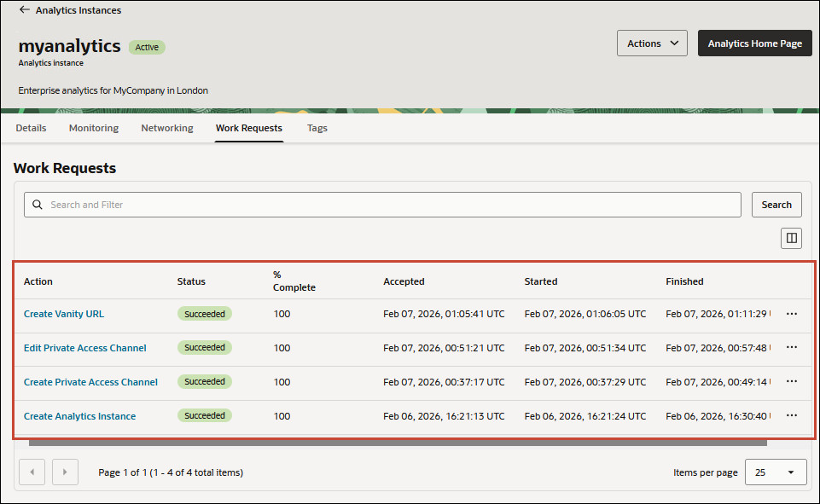Open the Create Analytics Instance work request link
The height and width of the screenshot is (504, 820).
tap(79, 416)
